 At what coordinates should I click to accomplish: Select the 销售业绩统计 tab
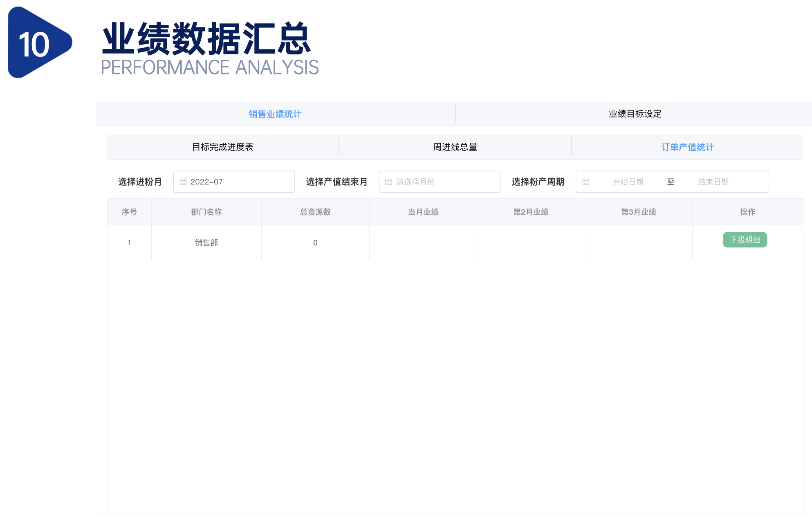coord(275,114)
